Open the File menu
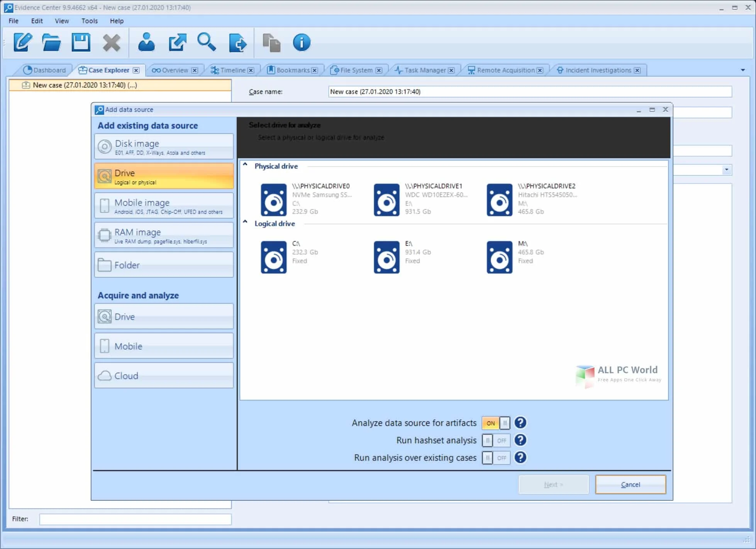The height and width of the screenshot is (549, 756). pos(14,21)
